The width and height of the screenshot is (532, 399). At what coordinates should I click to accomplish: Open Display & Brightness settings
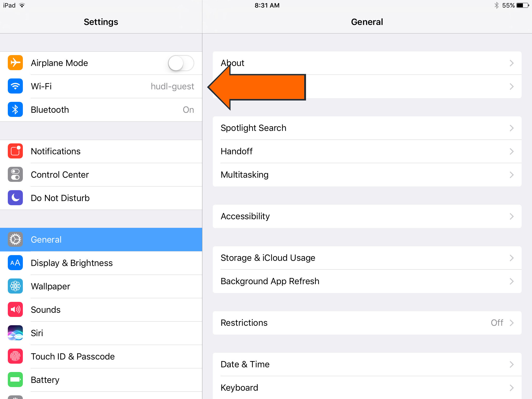(101, 263)
